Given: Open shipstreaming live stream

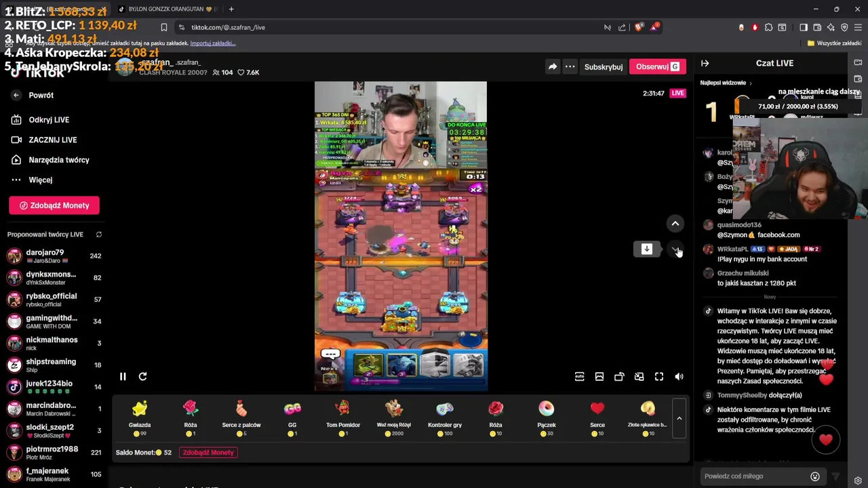Looking at the screenshot, I should (x=54, y=365).
